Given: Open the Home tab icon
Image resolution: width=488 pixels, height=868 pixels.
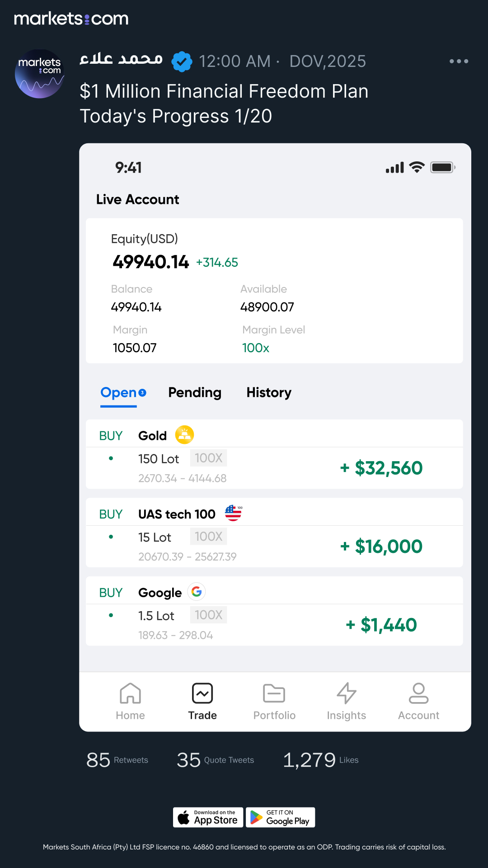Looking at the screenshot, I should point(130,693).
